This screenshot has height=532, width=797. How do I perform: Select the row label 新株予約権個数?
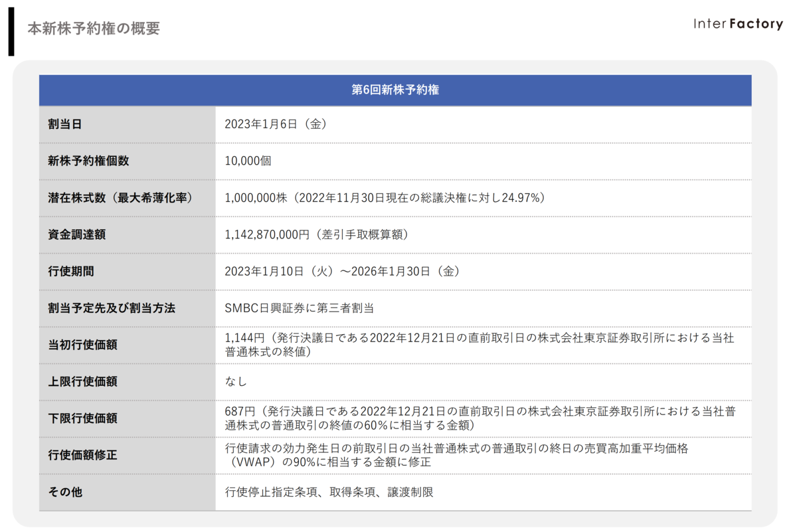(88, 161)
